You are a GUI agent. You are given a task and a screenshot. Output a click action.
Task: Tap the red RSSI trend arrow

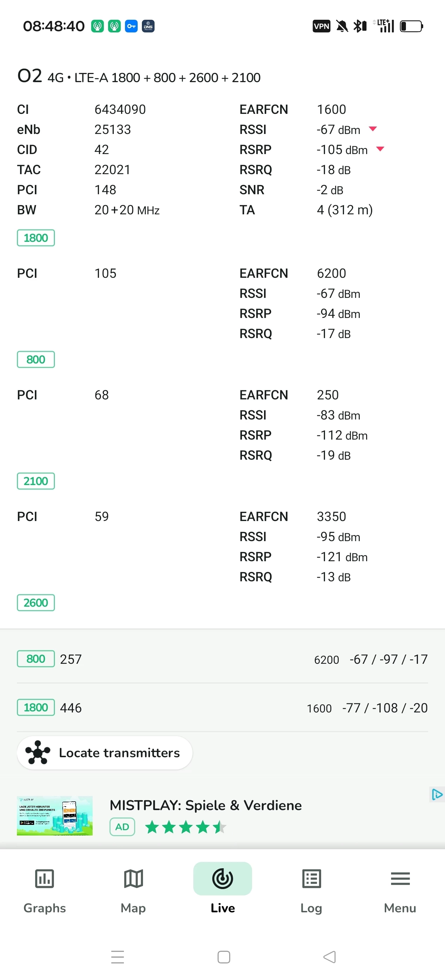[x=373, y=129]
